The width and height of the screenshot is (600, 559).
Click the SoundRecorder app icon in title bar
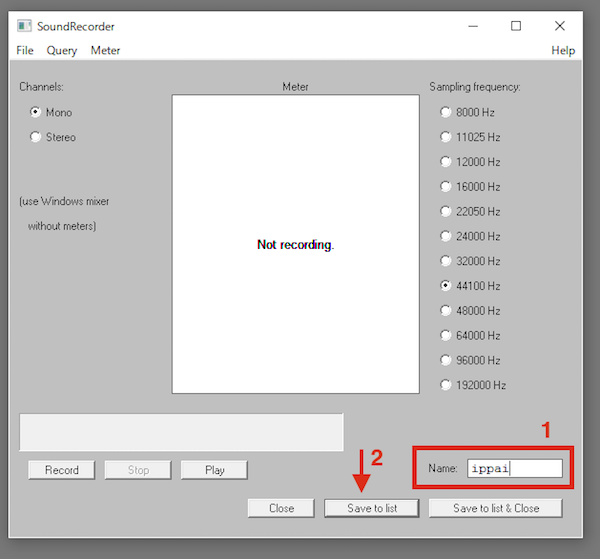(x=24, y=26)
